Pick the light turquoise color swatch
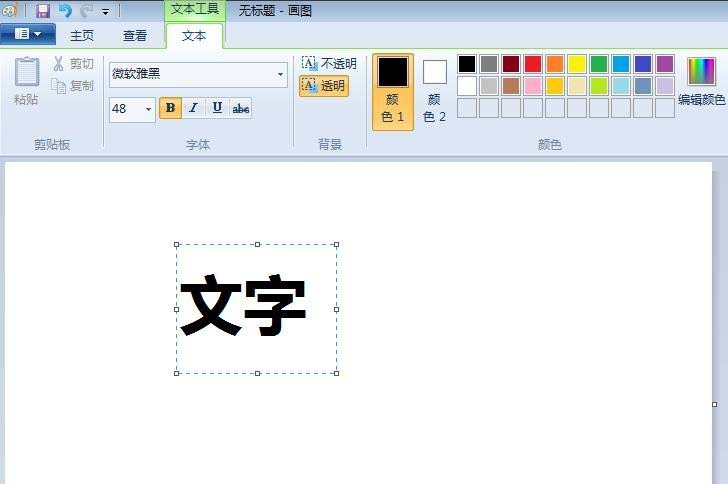The image size is (728, 484). pos(621,86)
